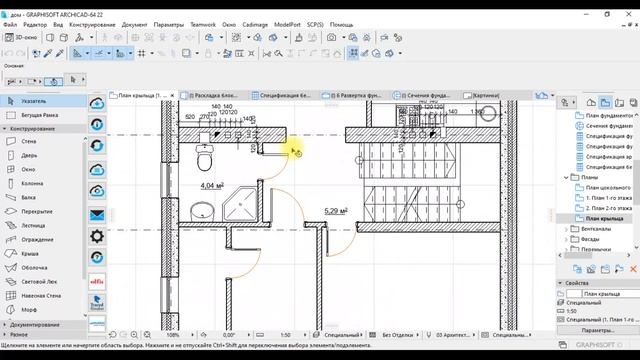640x360 pixels.
Task: Click the План крыльца name field
Action: (x=611, y=293)
